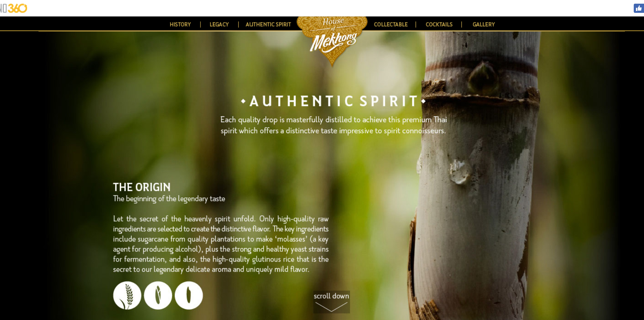Viewport: 644px width, 320px height.
Task: Click the chevron arrow beneath scroll down
Action: point(331,307)
